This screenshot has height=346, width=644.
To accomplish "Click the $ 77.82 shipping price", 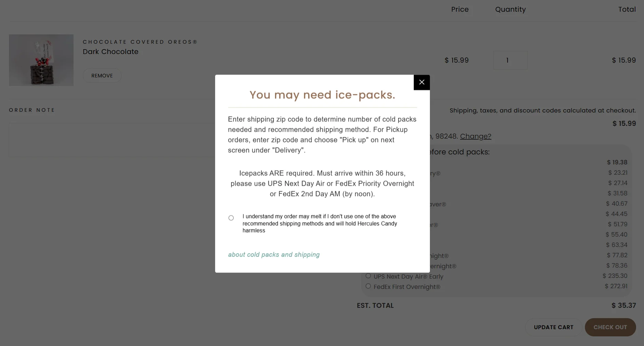I will [x=617, y=255].
